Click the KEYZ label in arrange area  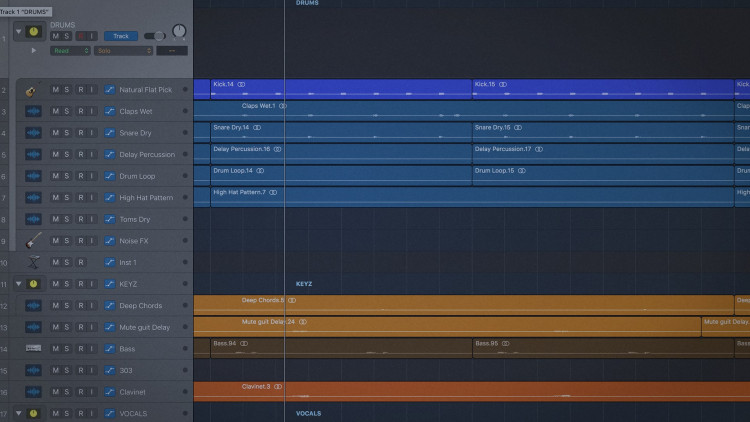pos(304,284)
